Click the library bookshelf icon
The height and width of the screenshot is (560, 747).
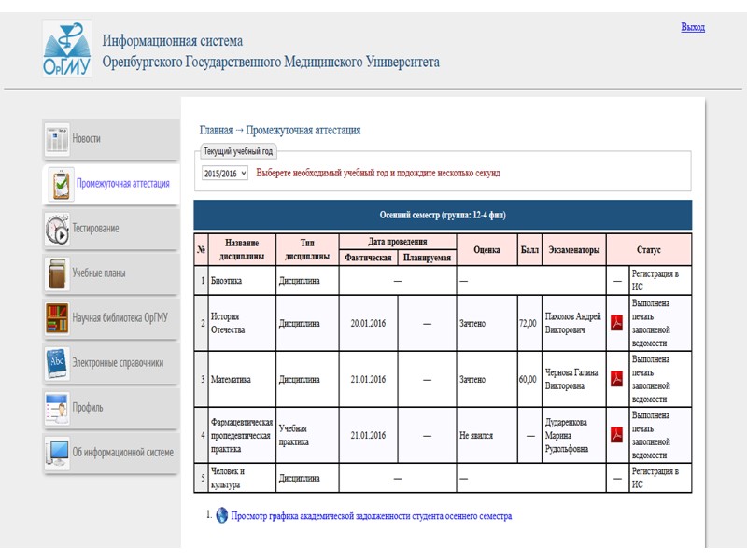tap(57, 318)
